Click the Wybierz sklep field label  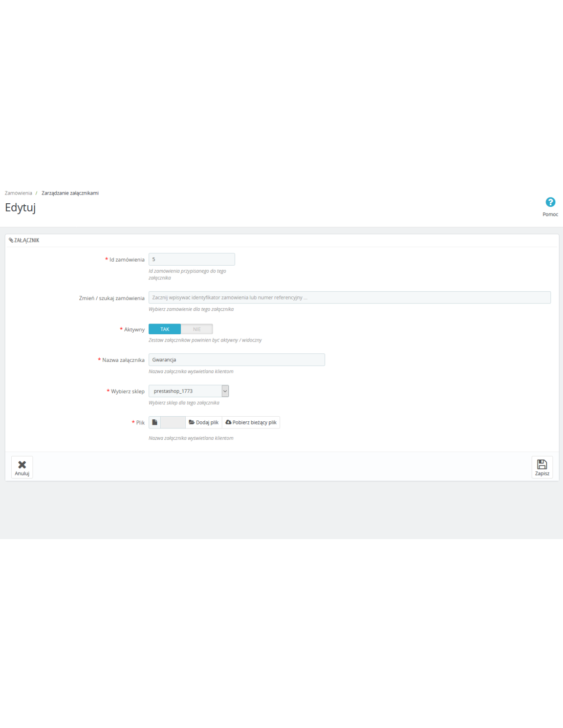[x=128, y=392]
